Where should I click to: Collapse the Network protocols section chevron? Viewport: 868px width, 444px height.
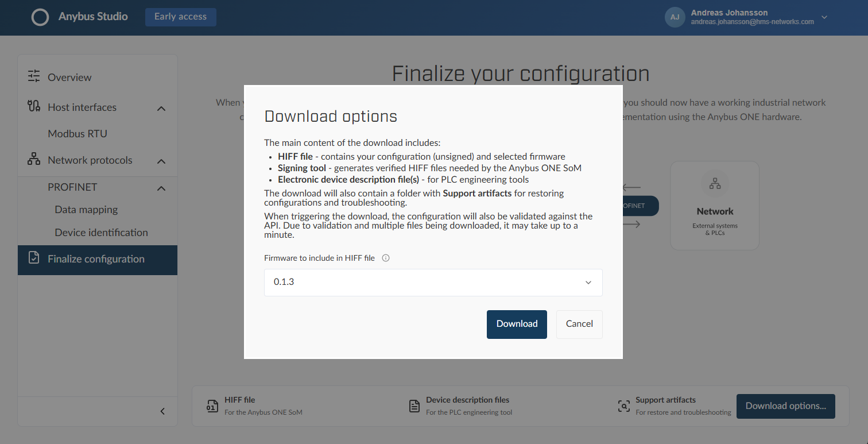[161, 161]
